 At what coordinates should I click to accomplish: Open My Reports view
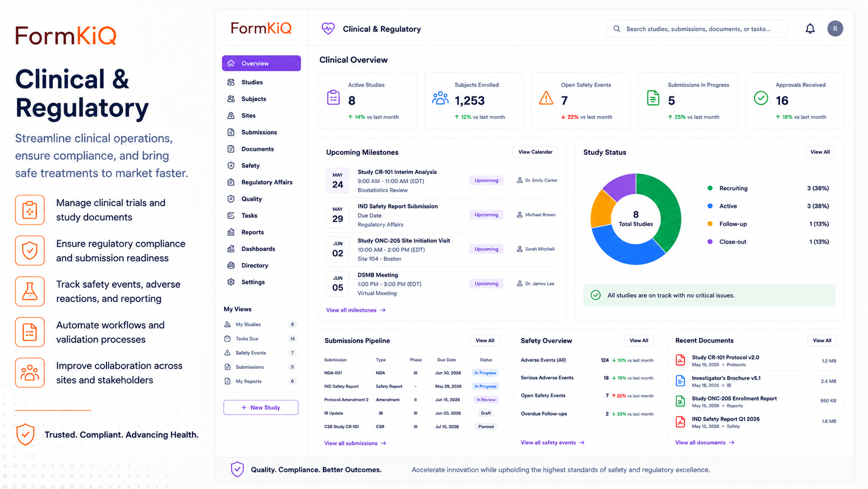[261, 381]
